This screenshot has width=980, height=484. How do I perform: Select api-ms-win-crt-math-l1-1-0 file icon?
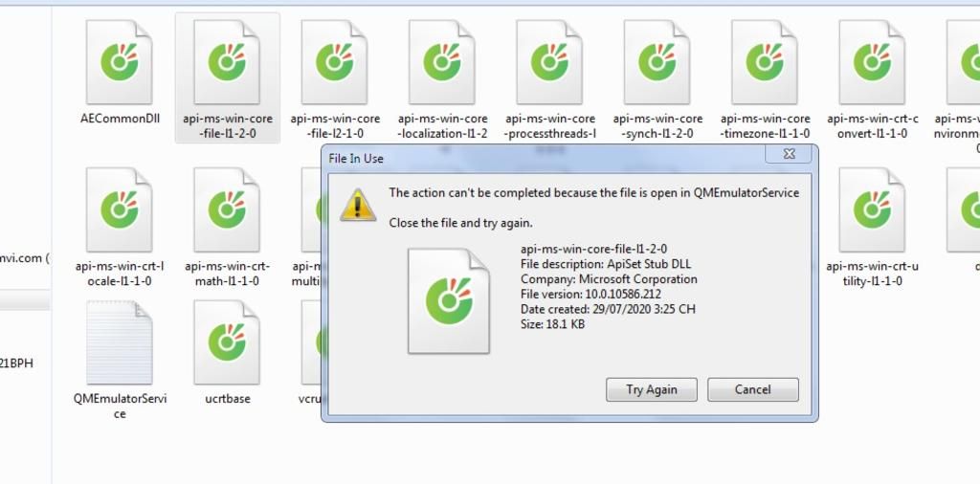(x=227, y=209)
